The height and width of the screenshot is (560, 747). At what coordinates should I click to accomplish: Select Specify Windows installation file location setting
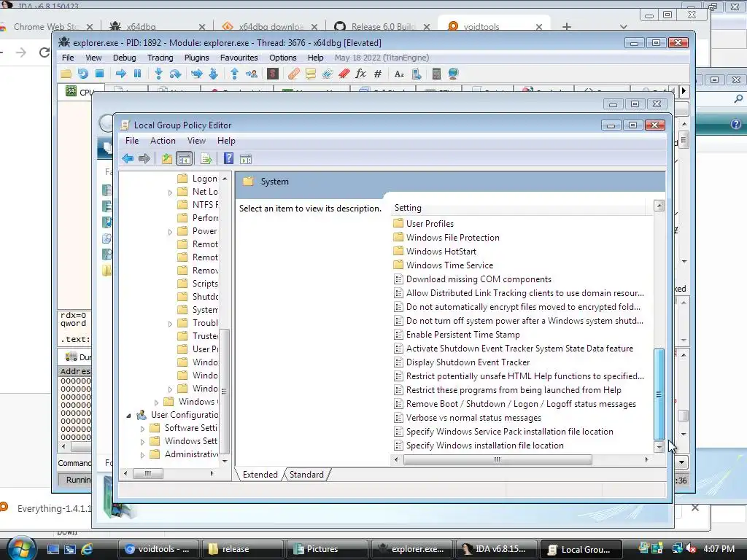[x=479, y=446]
